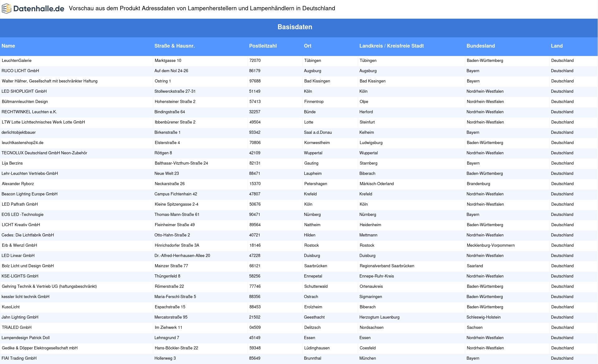
Task: Select postal code 72070
Action: tap(255, 60)
